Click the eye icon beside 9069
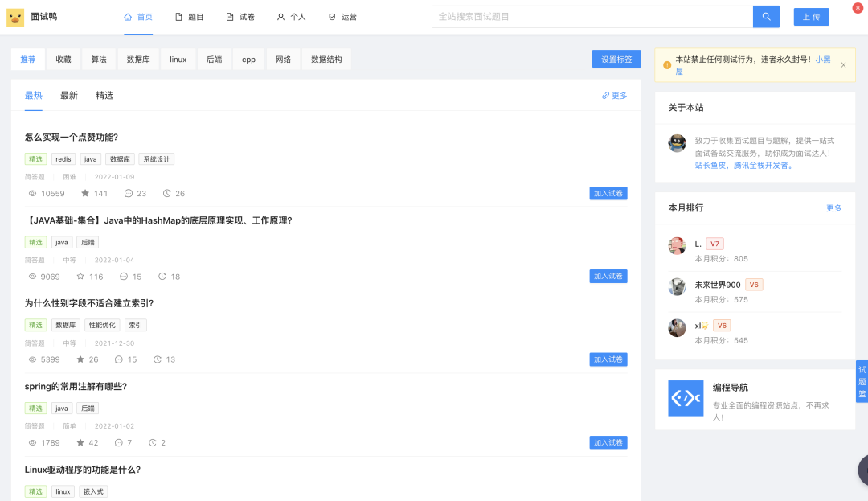This screenshot has width=868, height=501. point(33,277)
